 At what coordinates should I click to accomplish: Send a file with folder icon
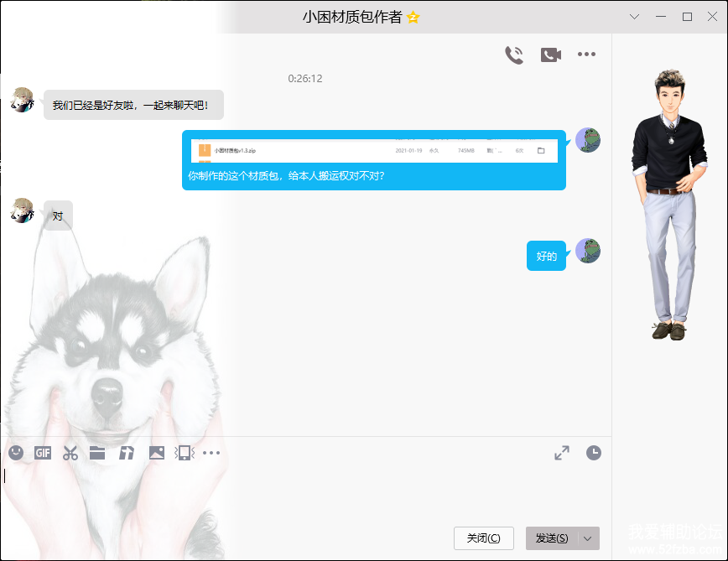(97, 453)
